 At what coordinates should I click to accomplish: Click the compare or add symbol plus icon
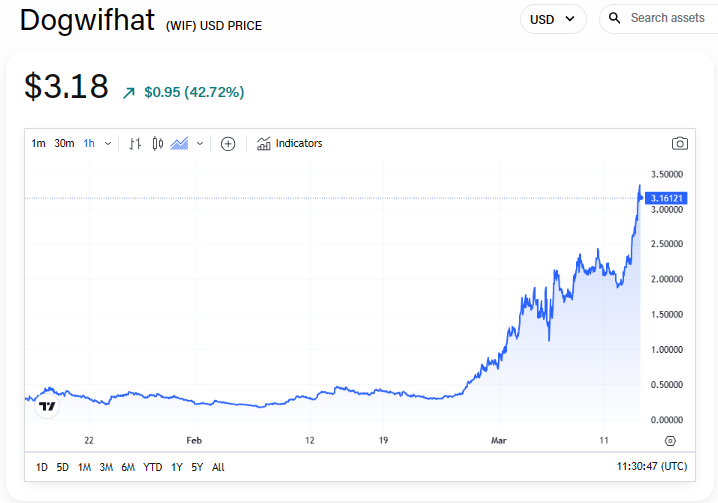click(x=228, y=144)
